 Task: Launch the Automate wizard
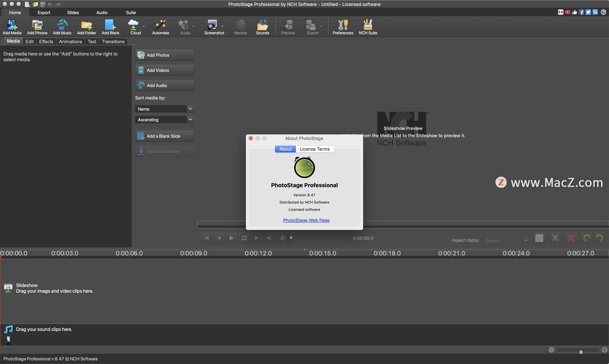point(160,27)
